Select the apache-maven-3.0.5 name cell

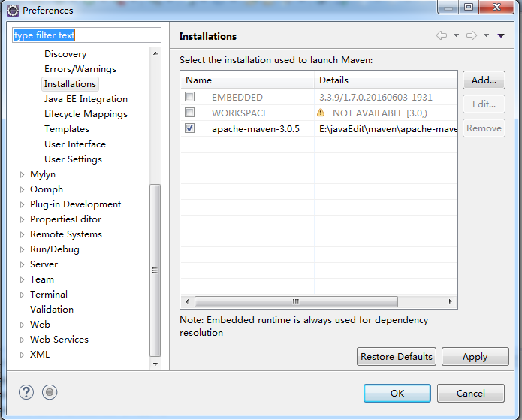[x=255, y=129]
